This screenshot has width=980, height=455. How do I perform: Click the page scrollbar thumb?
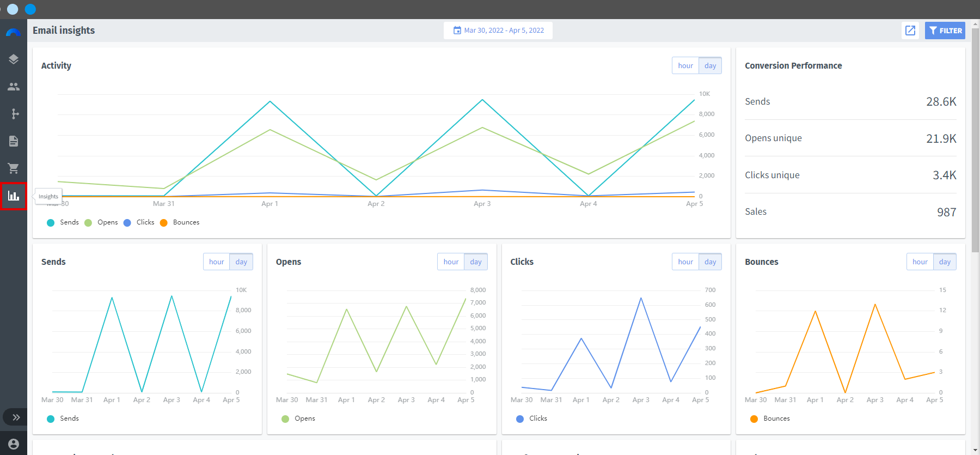[976, 139]
